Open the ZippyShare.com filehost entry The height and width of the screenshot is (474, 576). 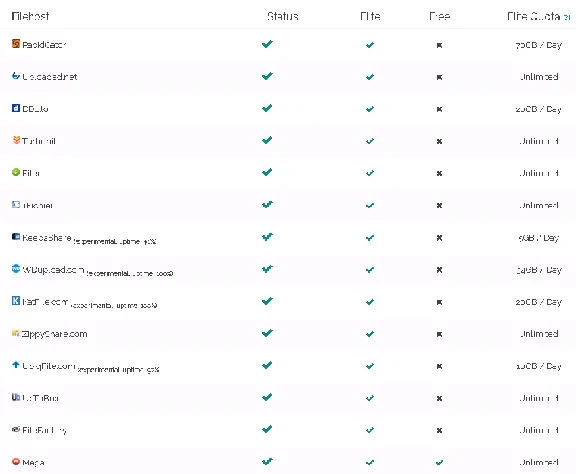54,334
